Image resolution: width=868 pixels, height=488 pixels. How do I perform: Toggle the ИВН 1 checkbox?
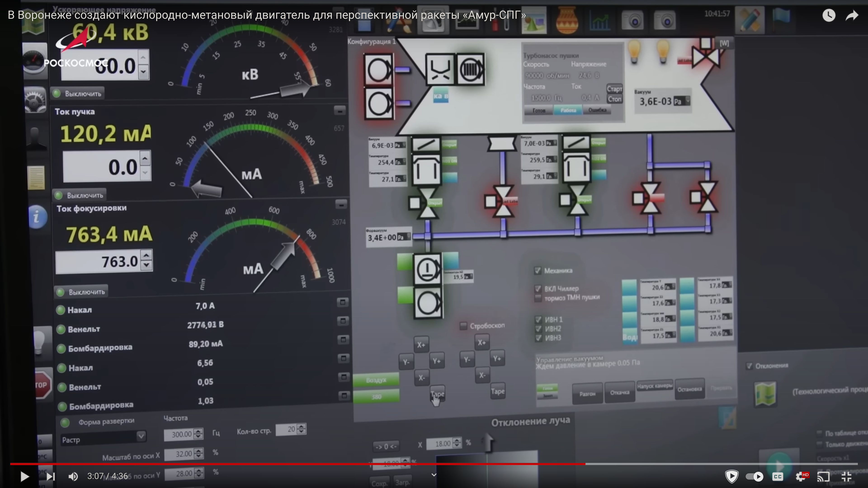pos(538,320)
